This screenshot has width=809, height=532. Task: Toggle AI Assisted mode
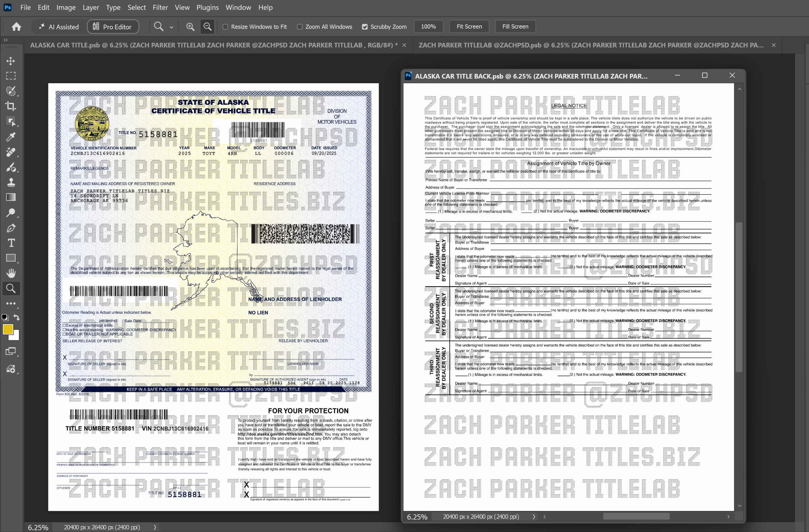click(x=59, y=27)
